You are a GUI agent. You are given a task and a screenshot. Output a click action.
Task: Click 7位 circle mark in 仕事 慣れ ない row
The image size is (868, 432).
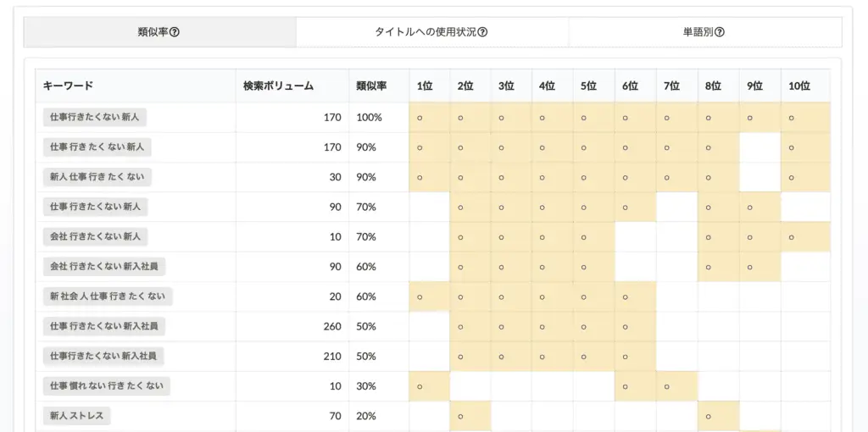[x=667, y=386]
